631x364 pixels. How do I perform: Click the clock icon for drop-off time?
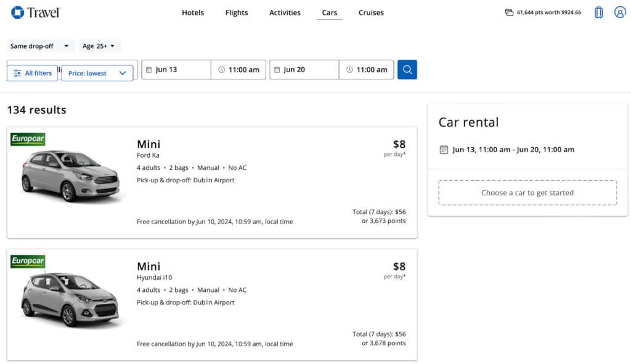(349, 70)
